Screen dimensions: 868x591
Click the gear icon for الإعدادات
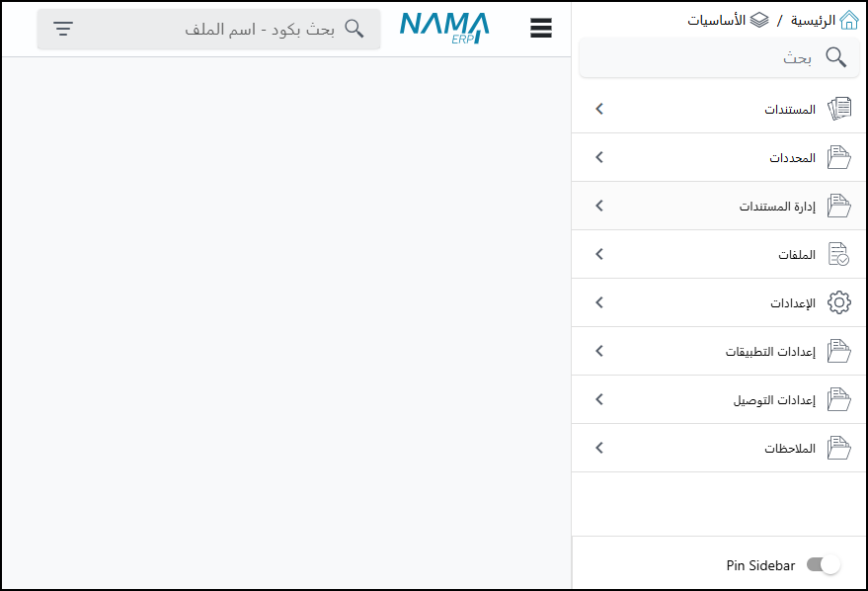tap(838, 302)
